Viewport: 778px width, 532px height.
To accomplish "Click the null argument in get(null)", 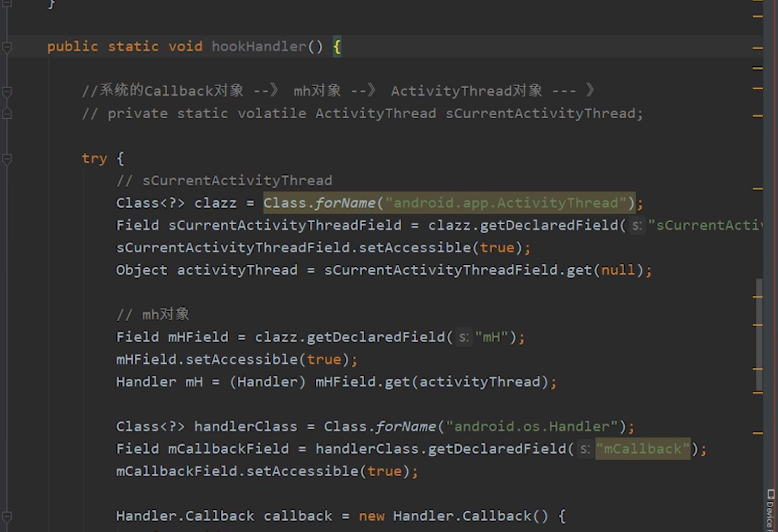I will (618, 270).
